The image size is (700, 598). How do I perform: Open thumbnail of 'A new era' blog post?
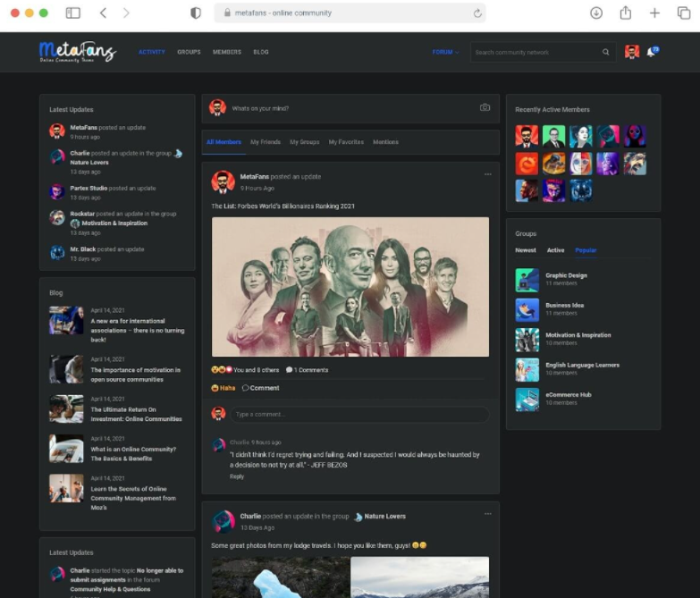coord(66,320)
